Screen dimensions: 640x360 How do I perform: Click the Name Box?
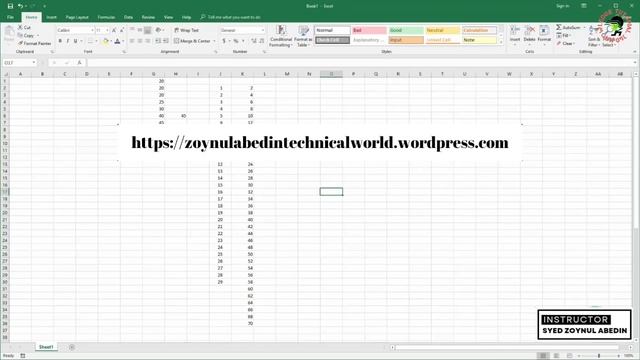point(20,62)
